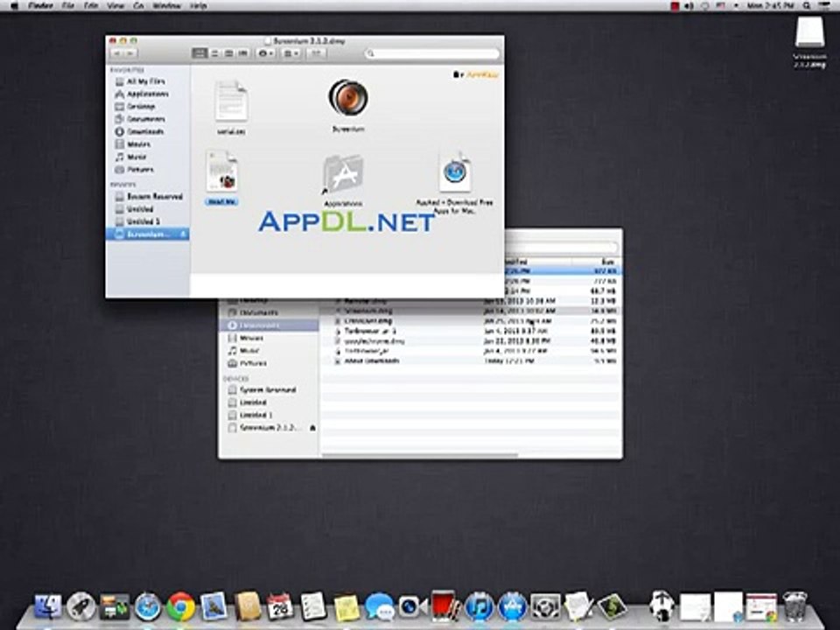Open the serial.rtf document file

[231, 101]
